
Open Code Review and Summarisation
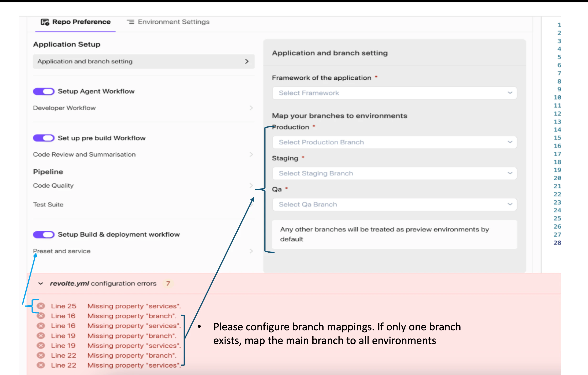click(x=144, y=154)
